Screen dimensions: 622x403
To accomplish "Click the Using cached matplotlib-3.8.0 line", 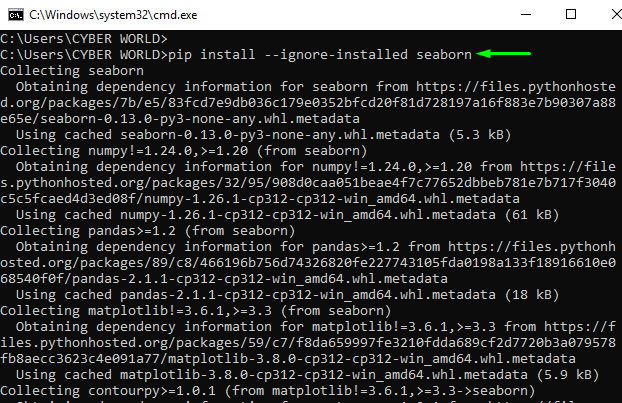I will (x=307, y=374).
